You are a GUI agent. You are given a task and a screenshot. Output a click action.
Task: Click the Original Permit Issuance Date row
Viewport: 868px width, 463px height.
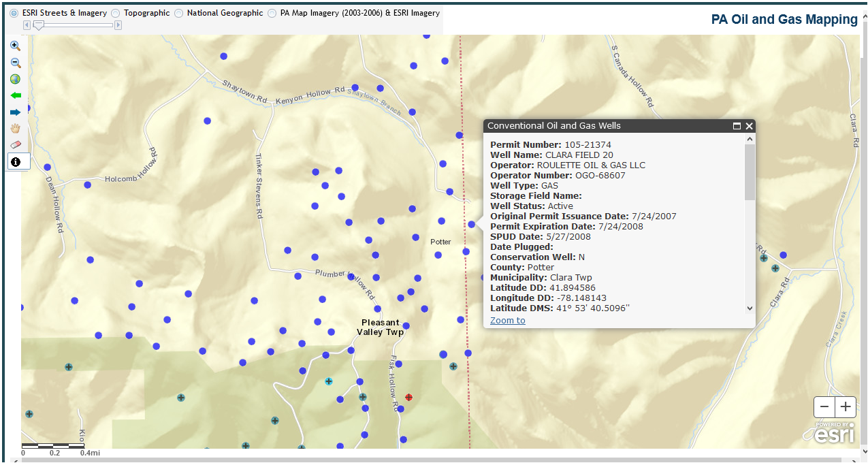pyautogui.click(x=583, y=216)
